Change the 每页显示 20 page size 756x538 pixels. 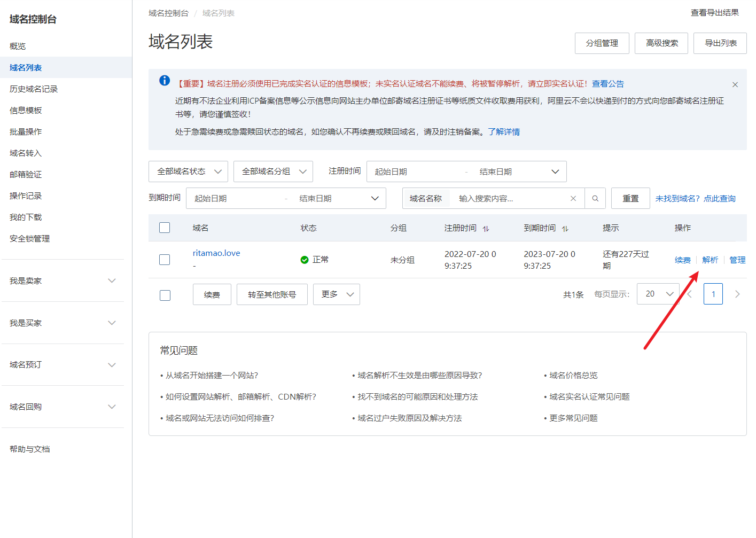coord(658,294)
